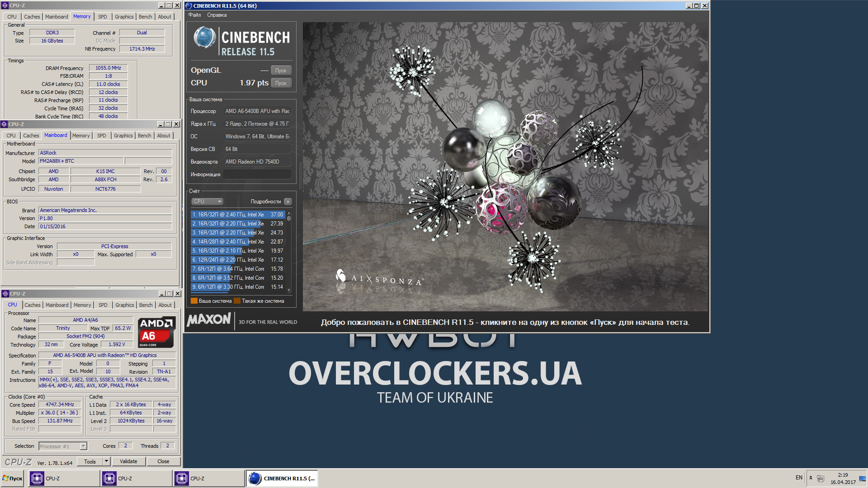Click the Информация input field in Cinebench
Image resolution: width=868 pixels, height=488 pixels.
pos(257,174)
